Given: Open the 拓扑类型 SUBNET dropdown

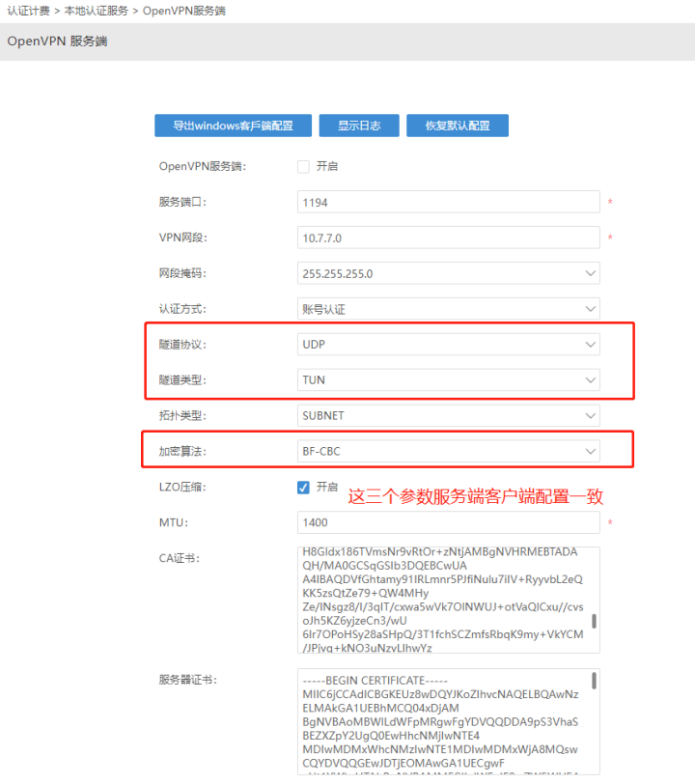Looking at the screenshot, I should coord(448,415).
